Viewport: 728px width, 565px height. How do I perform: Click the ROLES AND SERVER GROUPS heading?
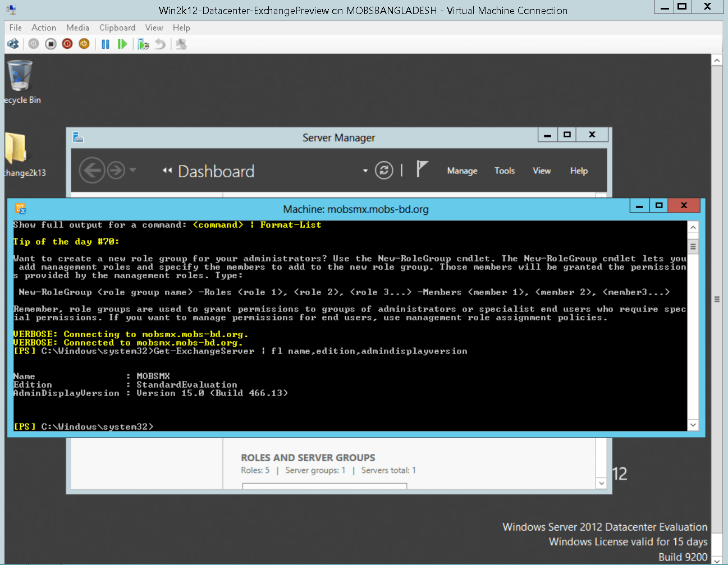tap(308, 458)
